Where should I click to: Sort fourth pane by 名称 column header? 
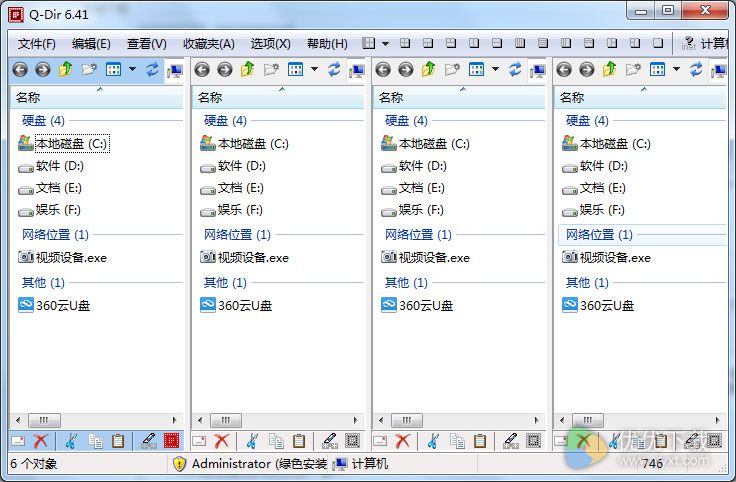[641, 97]
